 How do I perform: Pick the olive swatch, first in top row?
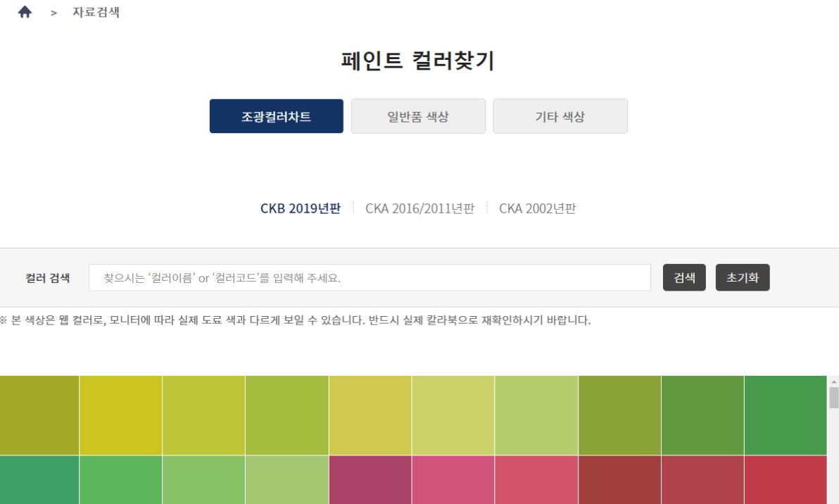pos(39,415)
